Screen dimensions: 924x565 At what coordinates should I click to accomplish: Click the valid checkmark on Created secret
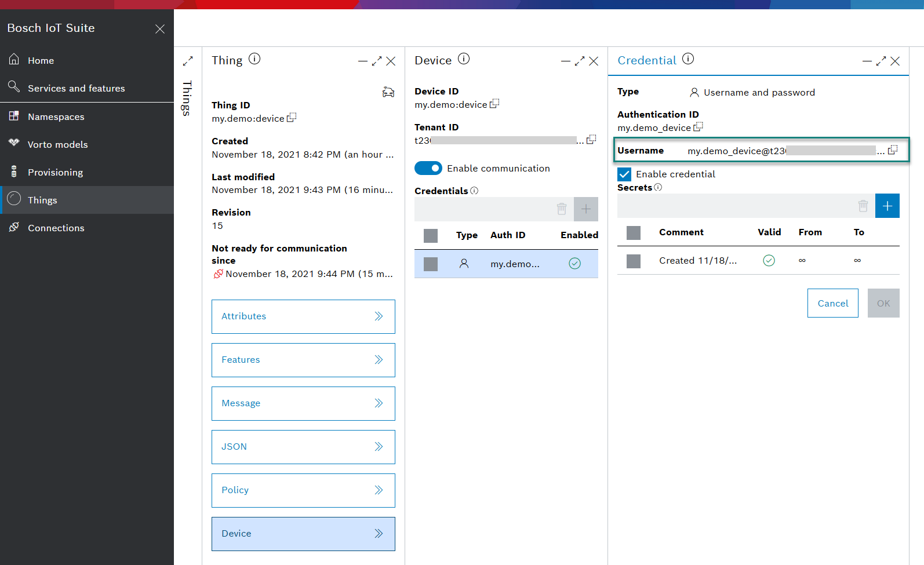coord(769,261)
